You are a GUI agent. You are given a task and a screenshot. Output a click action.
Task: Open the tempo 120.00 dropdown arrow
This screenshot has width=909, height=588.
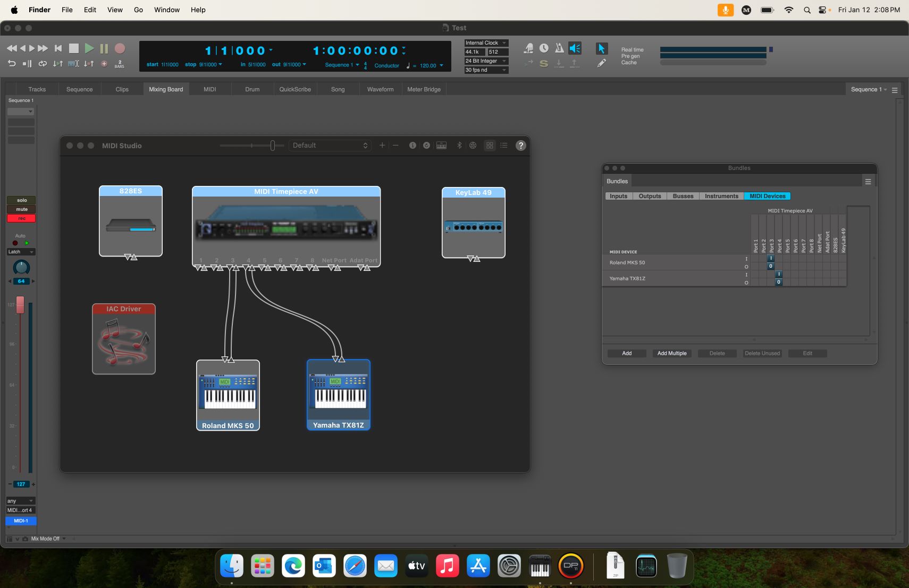pos(441,65)
